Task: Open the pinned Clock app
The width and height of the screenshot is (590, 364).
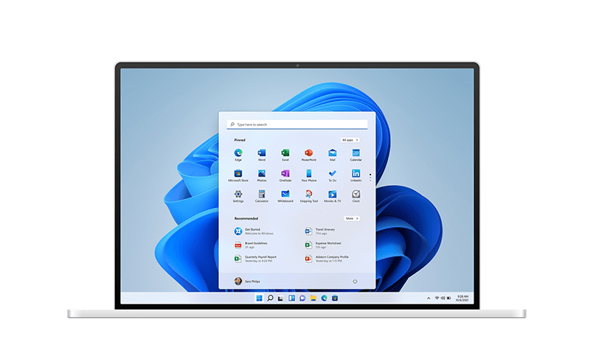Action: point(355,196)
